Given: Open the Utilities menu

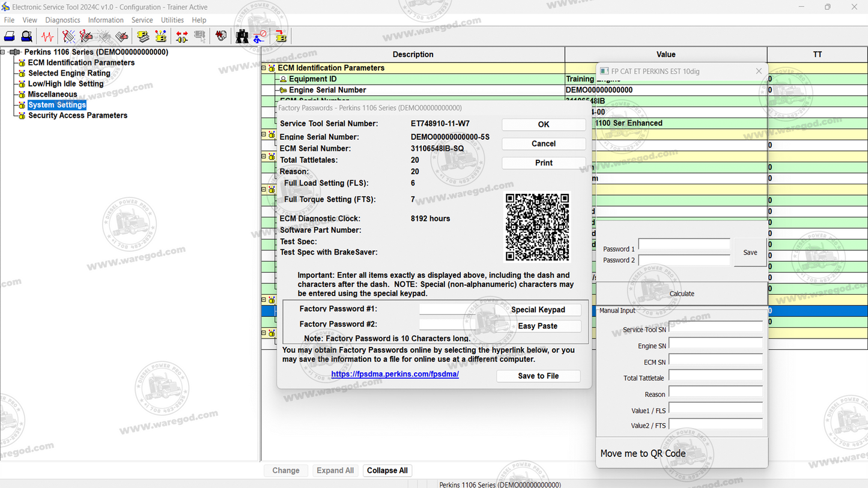Looking at the screenshot, I should point(172,20).
